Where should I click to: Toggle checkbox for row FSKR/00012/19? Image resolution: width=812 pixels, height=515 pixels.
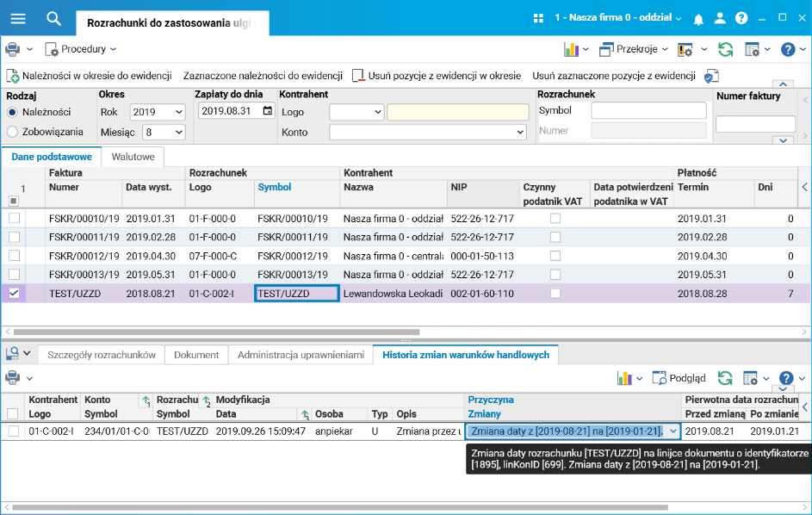coord(14,256)
